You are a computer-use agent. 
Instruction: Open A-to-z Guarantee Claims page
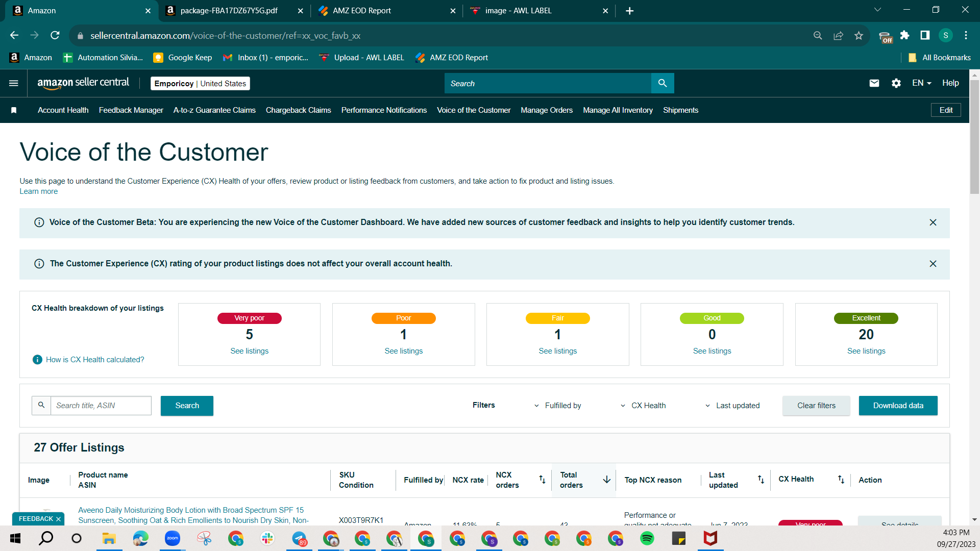coord(214,110)
